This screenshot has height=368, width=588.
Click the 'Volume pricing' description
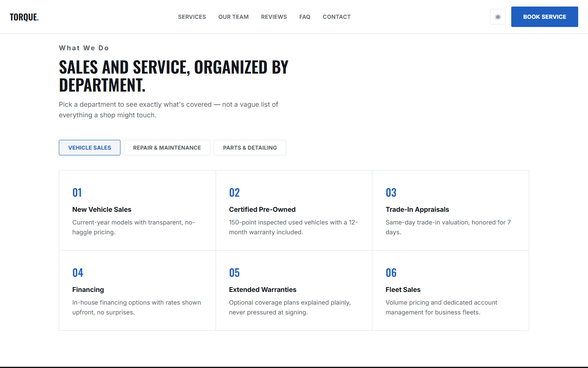pos(441,307)
